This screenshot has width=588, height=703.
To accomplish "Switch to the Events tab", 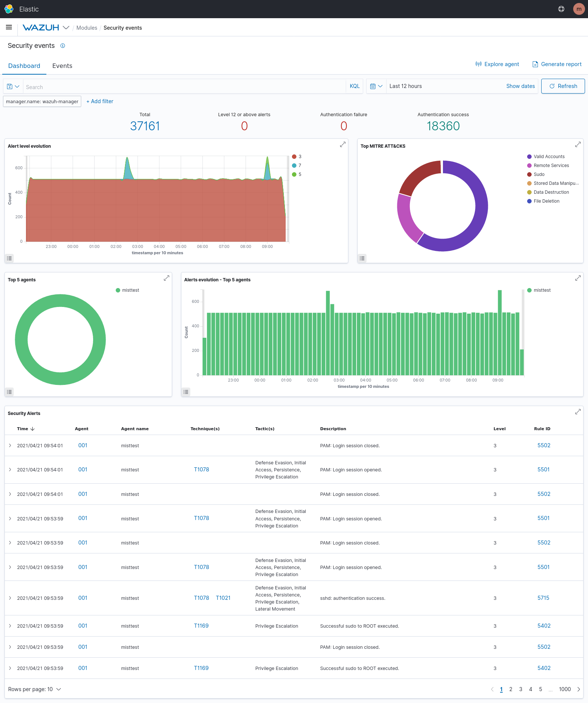I will [62, 66].
